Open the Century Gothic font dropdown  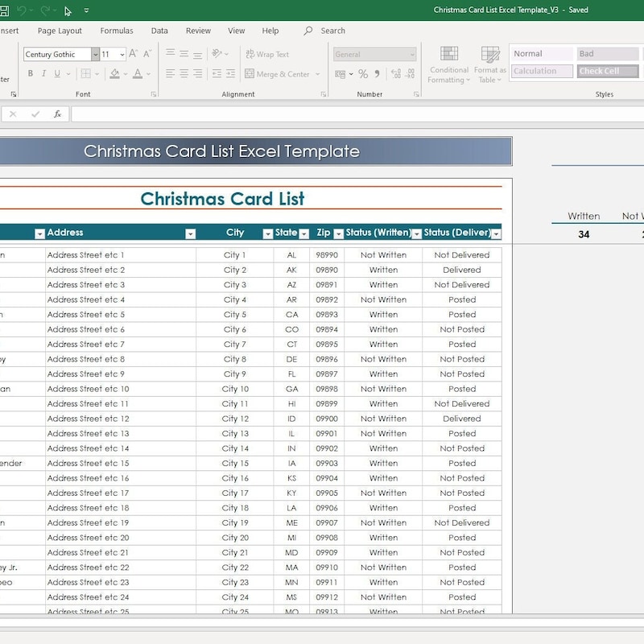[x=95, y=55]
